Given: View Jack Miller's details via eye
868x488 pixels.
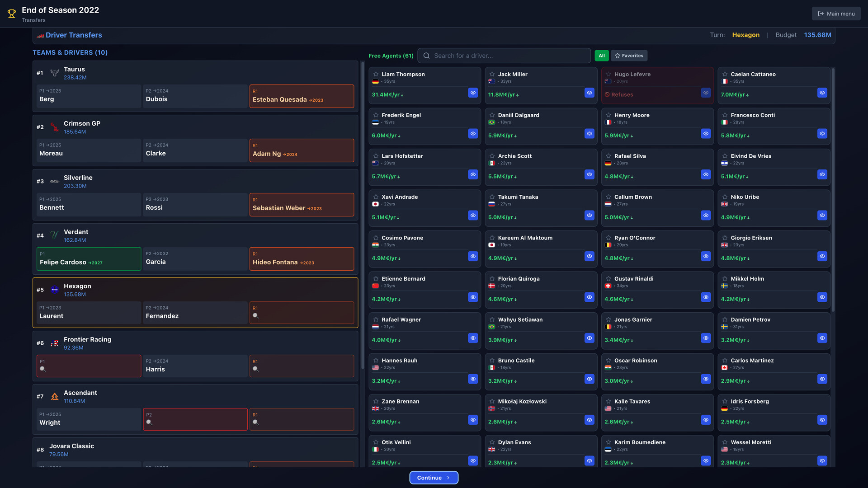Looking at the screenshot, I should [x=590, y=93].
